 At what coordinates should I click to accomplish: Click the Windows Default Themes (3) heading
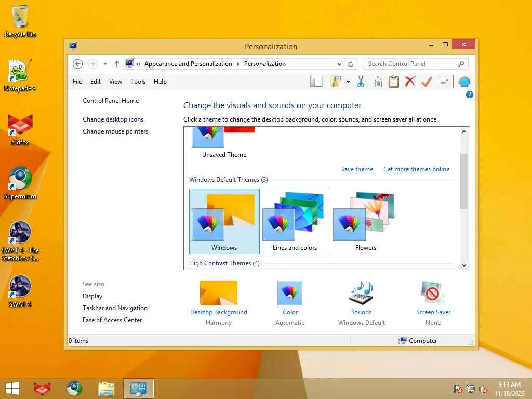pyautogui.click(x=229, y=179)
